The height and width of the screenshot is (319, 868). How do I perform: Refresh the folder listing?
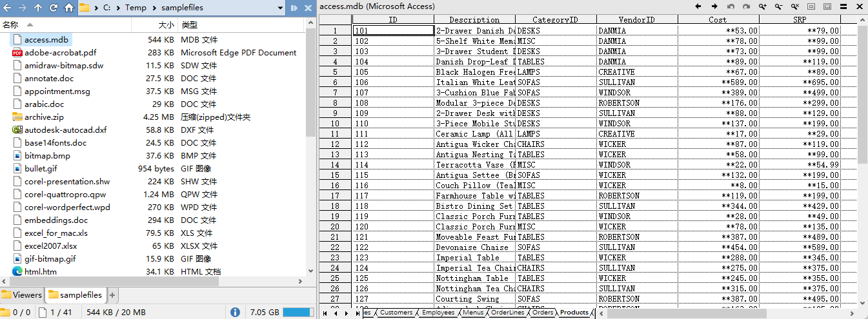click(54, 8)
